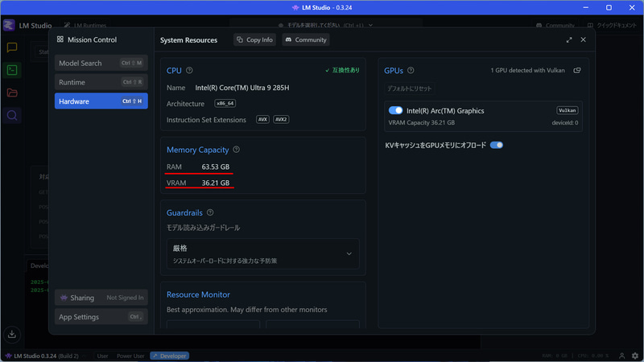Open the Downloads icon at bottom left

coord(12,334)
